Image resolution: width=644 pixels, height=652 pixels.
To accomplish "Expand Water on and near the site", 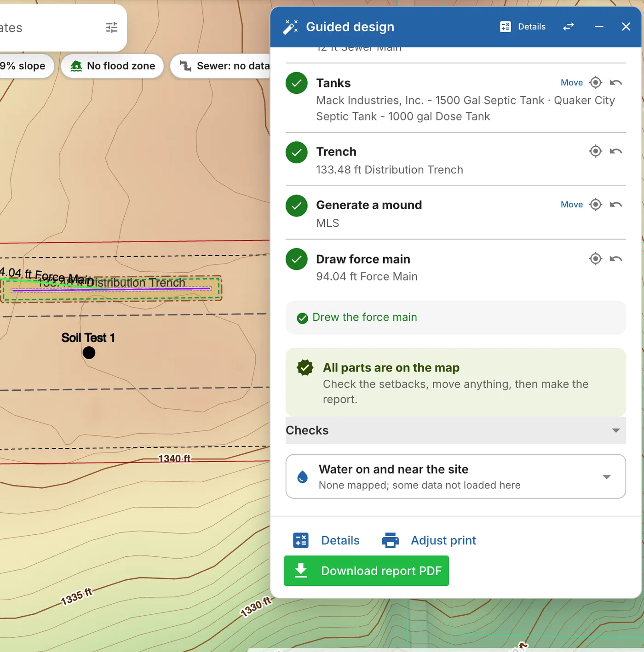I will 455,476.
